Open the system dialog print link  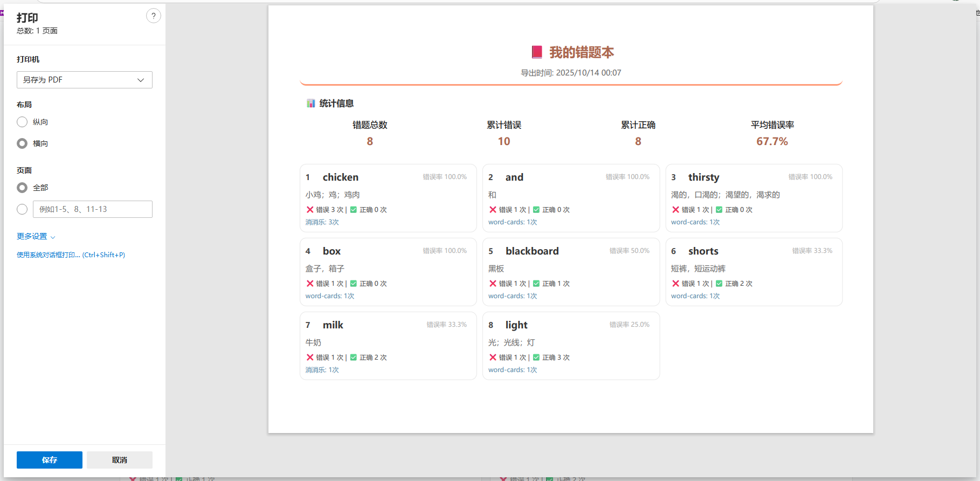(x=71, y=255)
